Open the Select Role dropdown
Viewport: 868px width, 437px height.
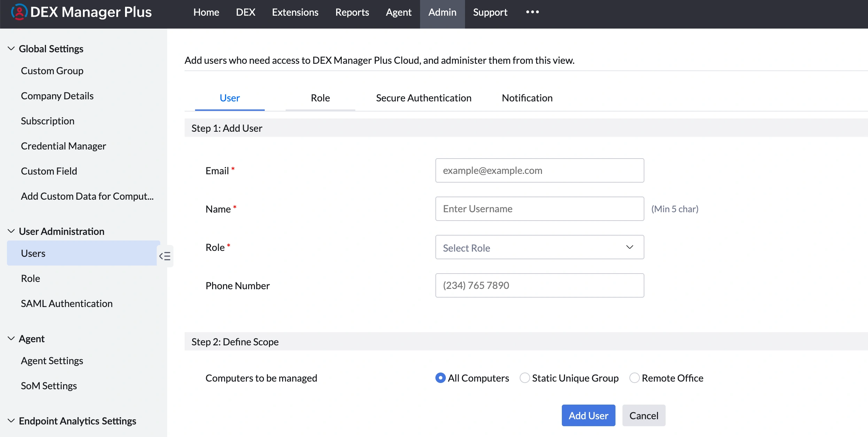540,247
